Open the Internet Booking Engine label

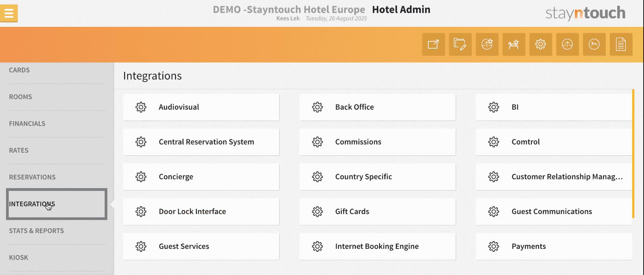[x=377, y=246]
